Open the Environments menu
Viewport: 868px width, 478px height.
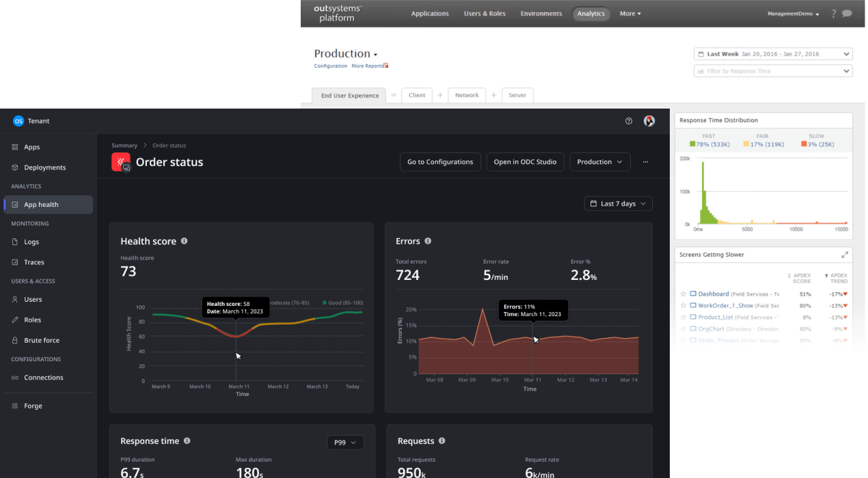(541, 14)
